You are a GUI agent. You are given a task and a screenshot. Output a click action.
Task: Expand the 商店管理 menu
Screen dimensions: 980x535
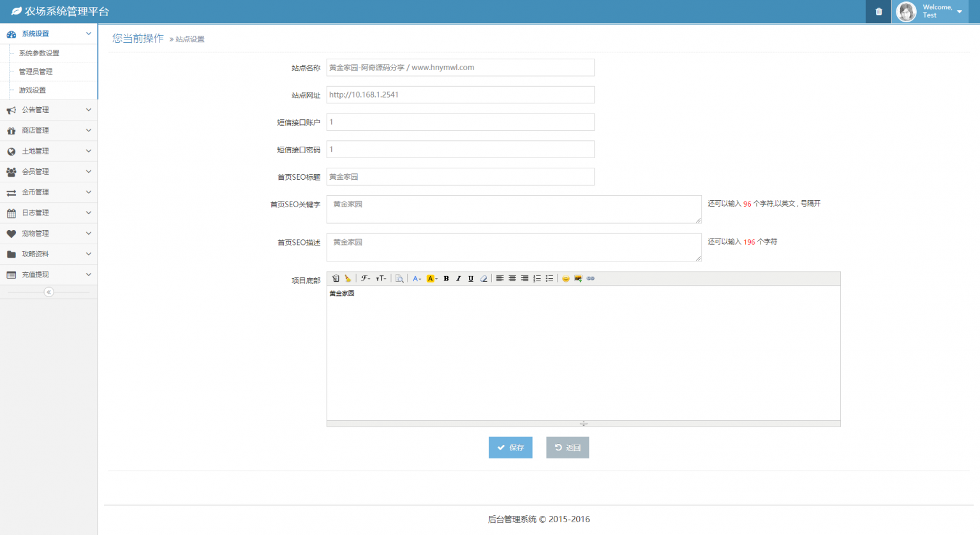point(48,131)
